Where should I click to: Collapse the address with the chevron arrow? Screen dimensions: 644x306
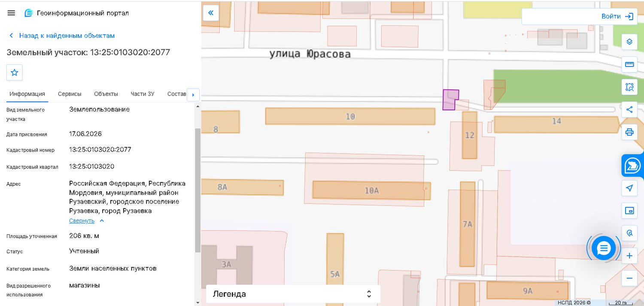[x=102, y=221]
